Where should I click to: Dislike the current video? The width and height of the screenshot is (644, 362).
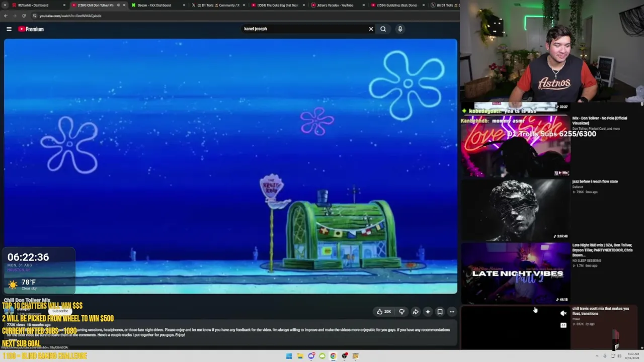click(401, 312)
